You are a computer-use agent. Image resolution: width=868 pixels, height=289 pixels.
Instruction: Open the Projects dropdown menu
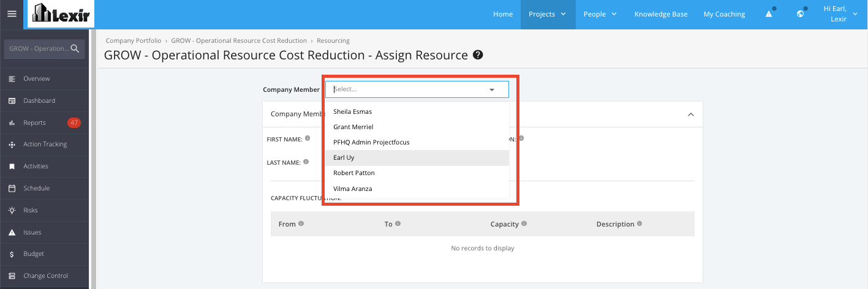pyautogui.click(x=548, y=14)
